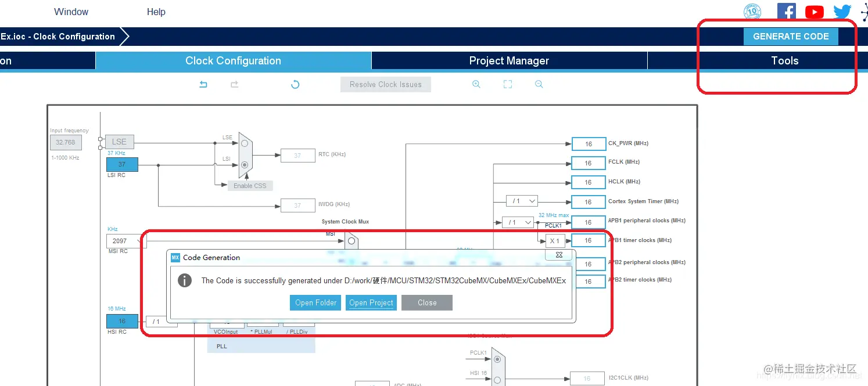Open the YouTube icon link
The image size is (868, 386).
tap(815, 12)
